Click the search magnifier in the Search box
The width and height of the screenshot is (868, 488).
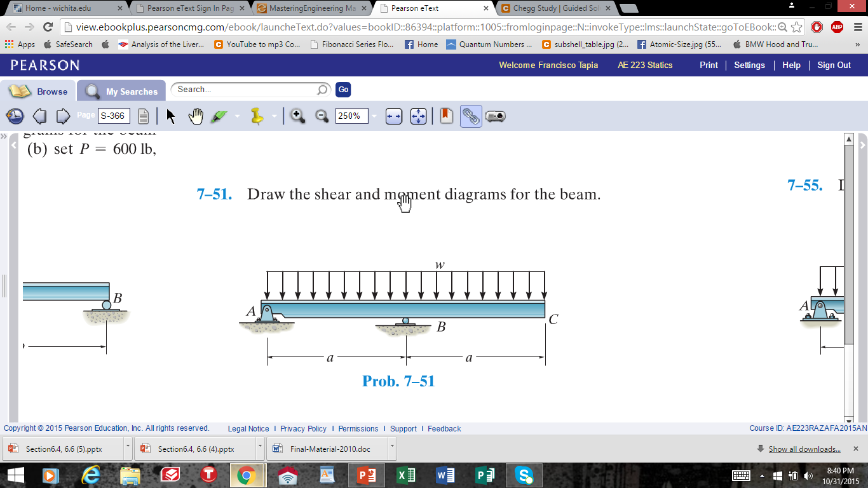coord(322,90)
